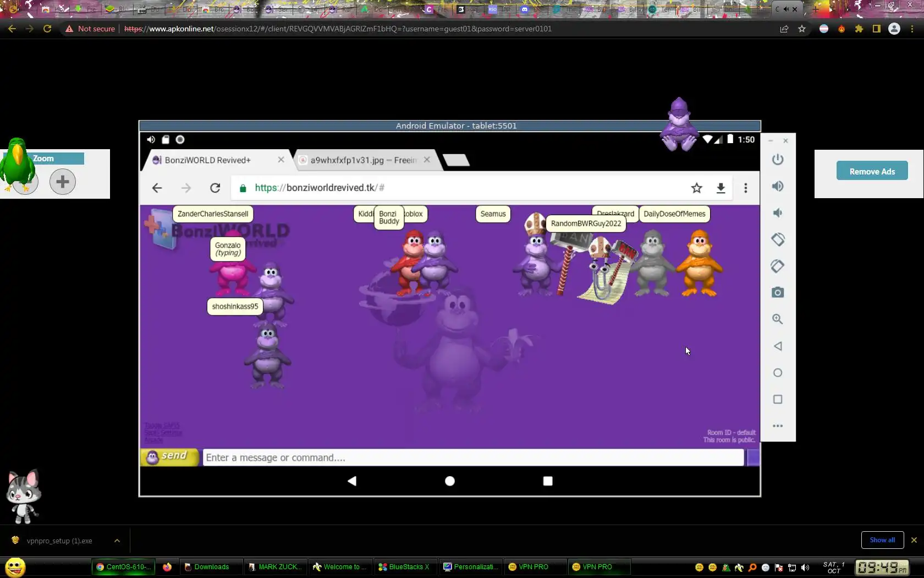
Task: Open the Android browser three-dot menu
Action: tap(745, 188)
